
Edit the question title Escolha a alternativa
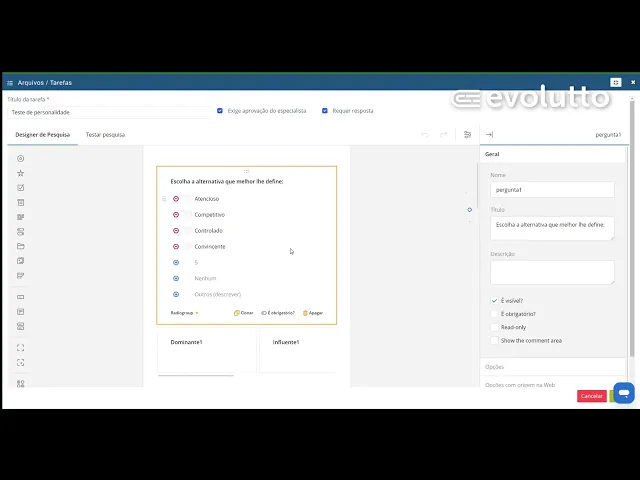pyautogui.click(x=227, y=182)
